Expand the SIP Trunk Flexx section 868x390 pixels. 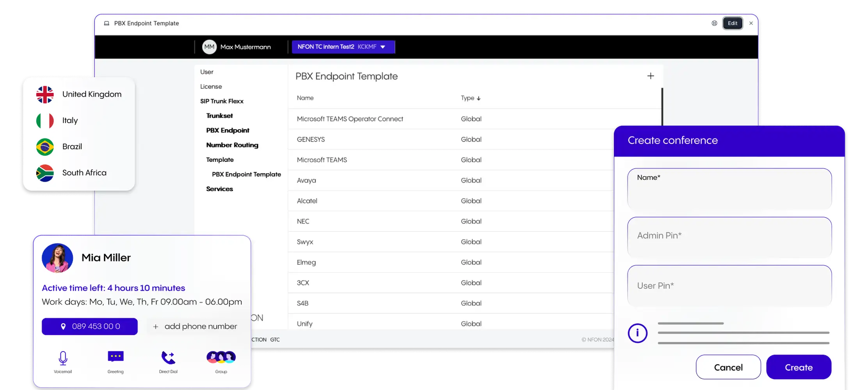pyautogui.click(x=222, y=101)
